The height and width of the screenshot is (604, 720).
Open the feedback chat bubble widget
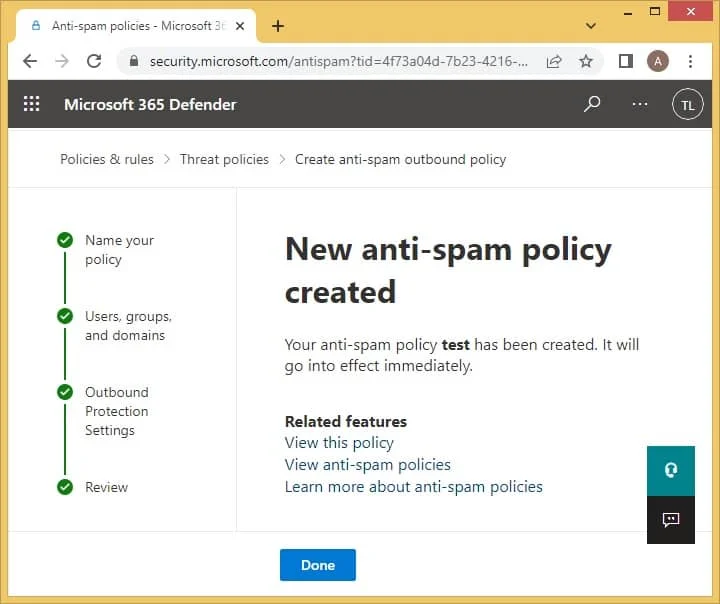tap(671, 519)
